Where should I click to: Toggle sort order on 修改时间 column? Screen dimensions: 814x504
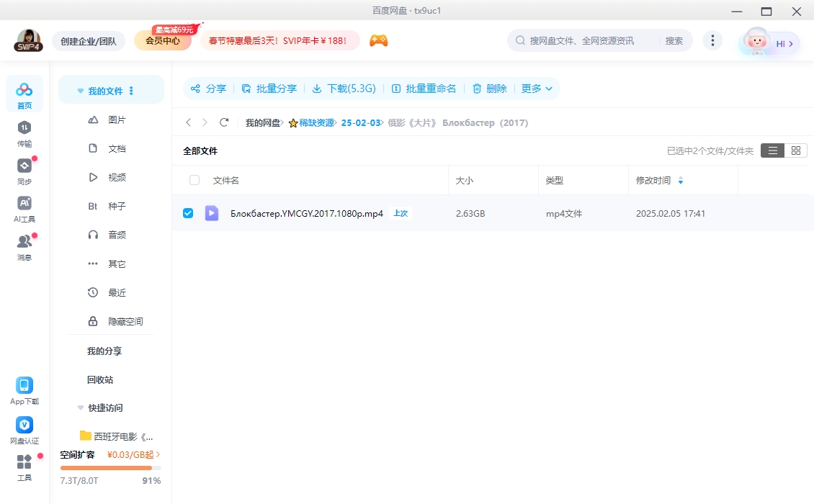point(679,180)
